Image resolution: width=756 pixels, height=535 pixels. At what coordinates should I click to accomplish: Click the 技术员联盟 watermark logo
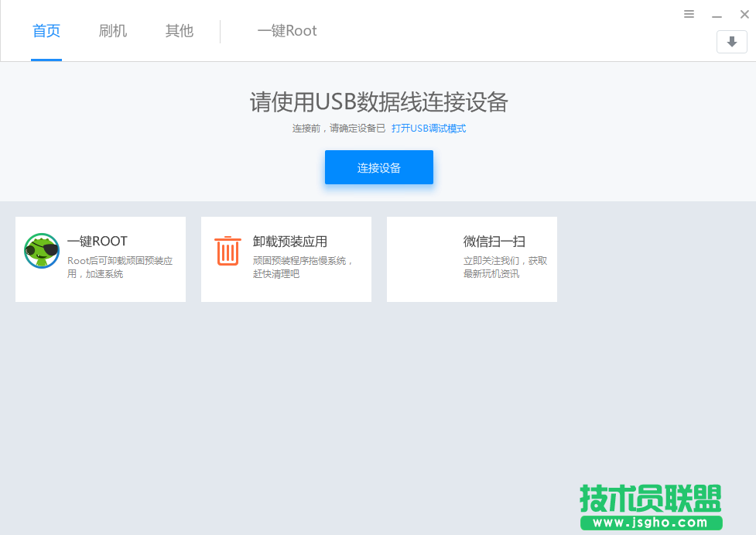(650, 499)
